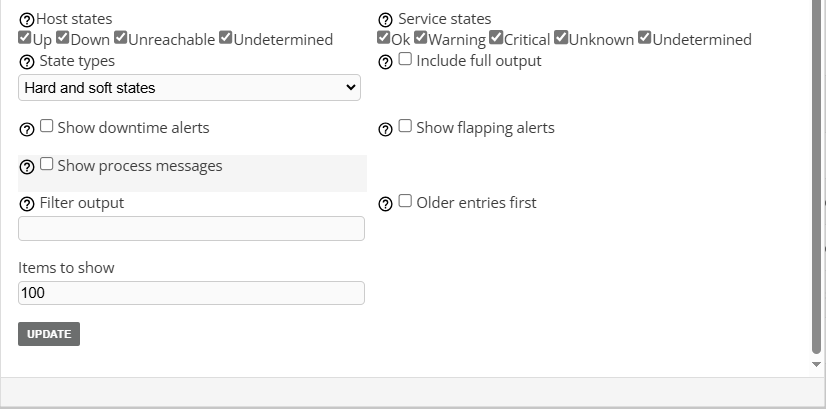826x409 pixels.
Task: Click the Filter output text field
Action: [x=191, y=229]
